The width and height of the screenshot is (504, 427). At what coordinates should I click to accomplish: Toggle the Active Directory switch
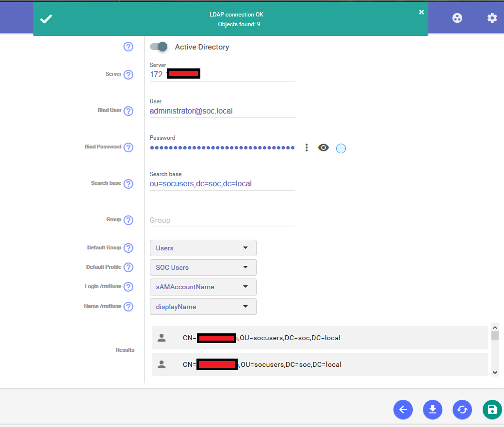pyautogui.click(x=159, y=47)
